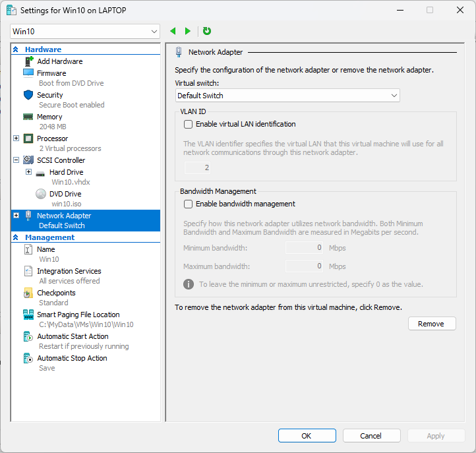Viewport: 476px width, 453px height.
Task: Click the DVD Drive disc icon
Action: [41, 194]
